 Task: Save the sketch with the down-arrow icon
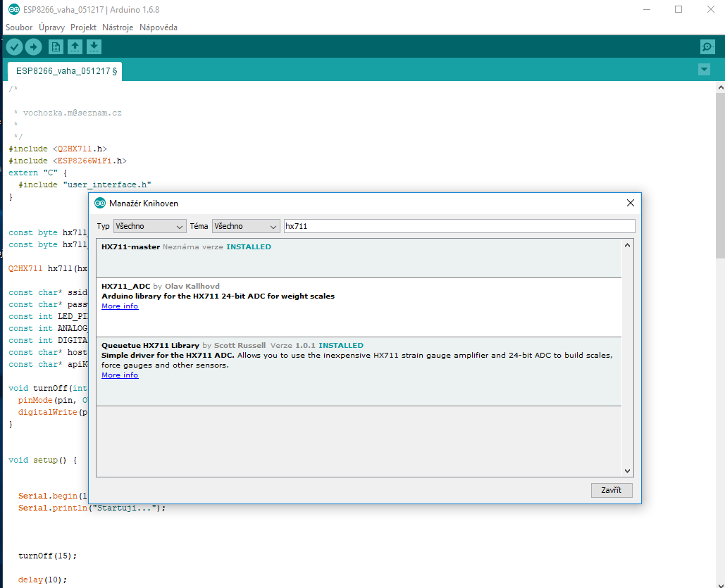point(94,46)
